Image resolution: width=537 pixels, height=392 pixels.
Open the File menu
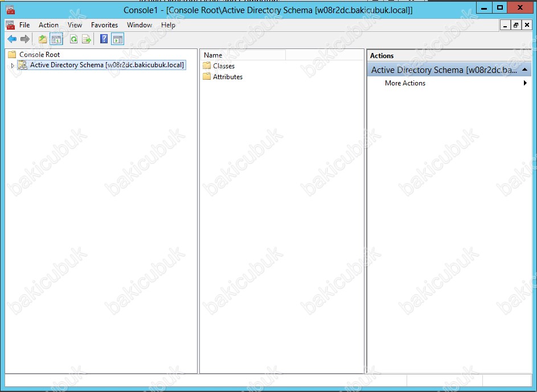click(24, 25)
